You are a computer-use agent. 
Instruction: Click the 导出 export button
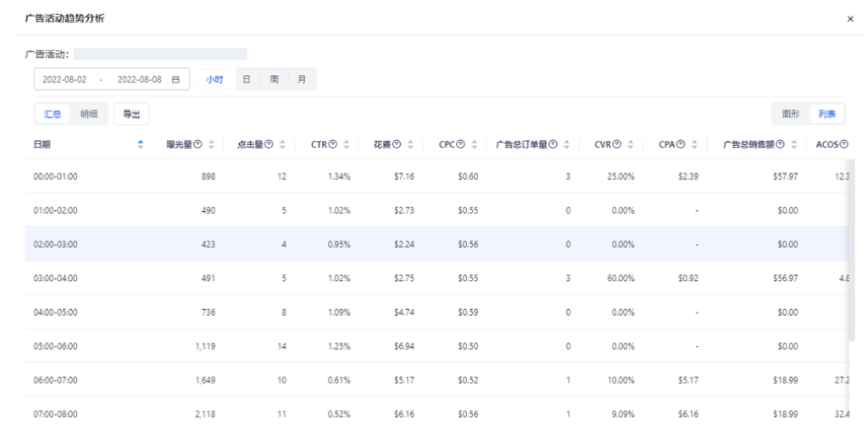coord(129,113)
